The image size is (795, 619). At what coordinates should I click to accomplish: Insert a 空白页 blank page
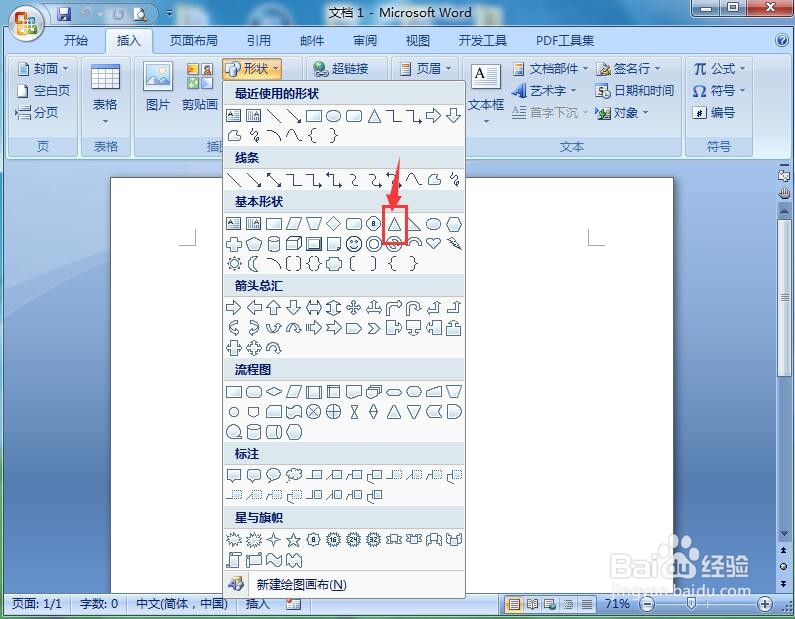[44, 91]
